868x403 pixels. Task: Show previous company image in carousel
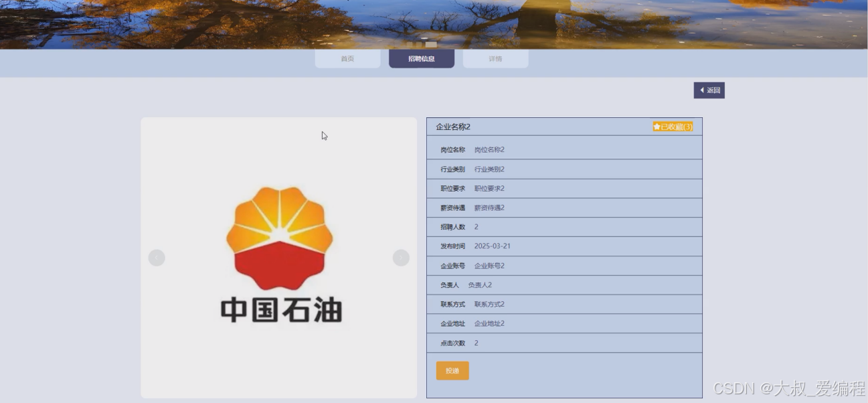coord(157,258)
